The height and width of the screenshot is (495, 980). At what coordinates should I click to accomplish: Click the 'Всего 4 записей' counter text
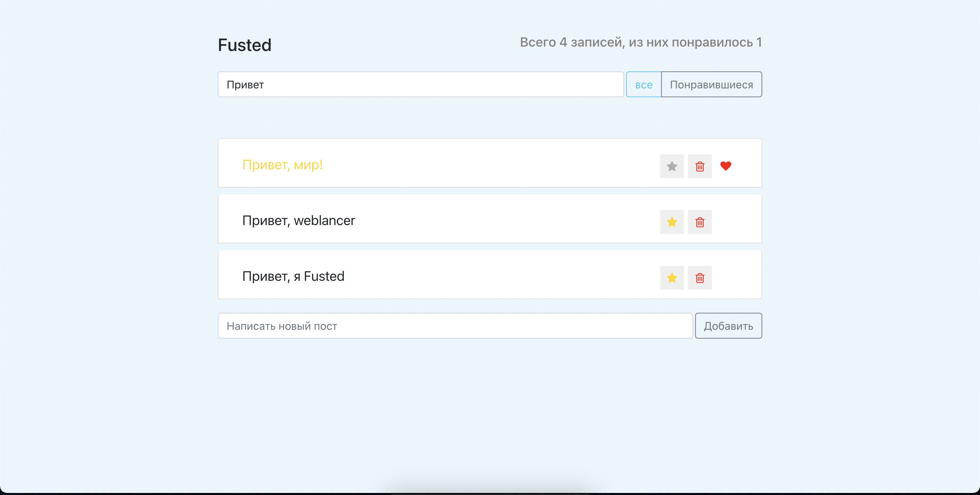click(641, 42)
